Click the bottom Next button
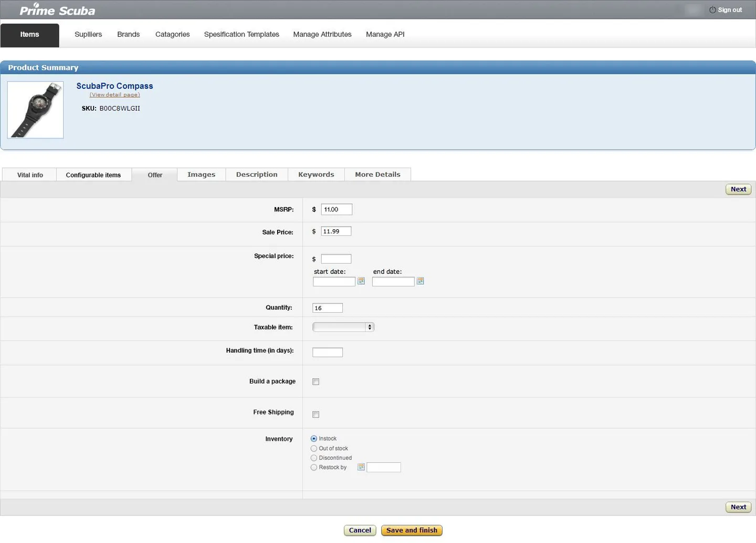Viewport: 756px width, 543px height. click(x=738, y=507)
